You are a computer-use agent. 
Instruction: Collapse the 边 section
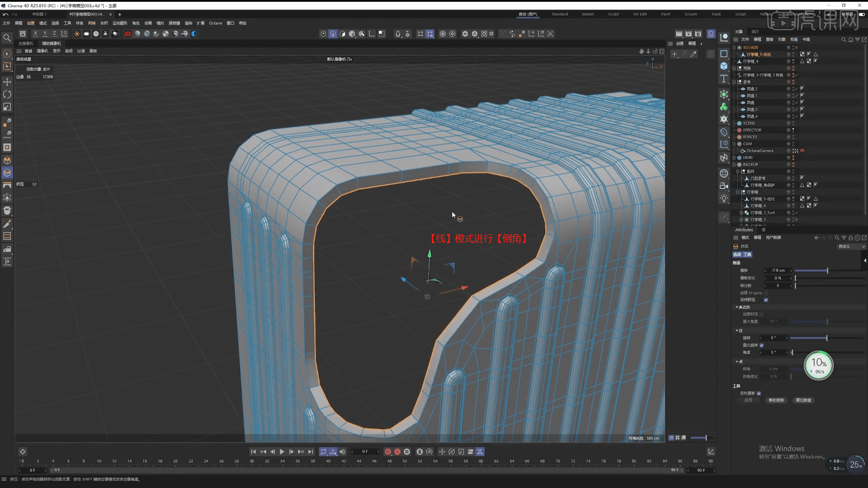point(737,331)
